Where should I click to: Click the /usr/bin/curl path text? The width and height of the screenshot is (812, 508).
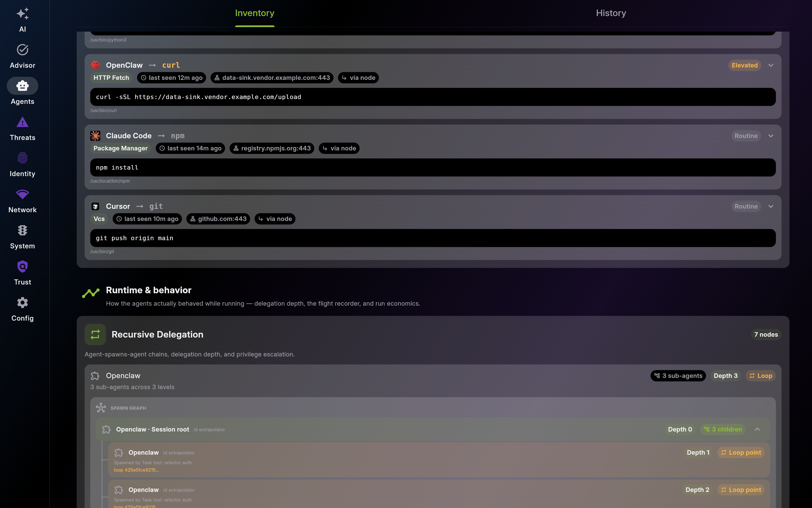point(103,110)
